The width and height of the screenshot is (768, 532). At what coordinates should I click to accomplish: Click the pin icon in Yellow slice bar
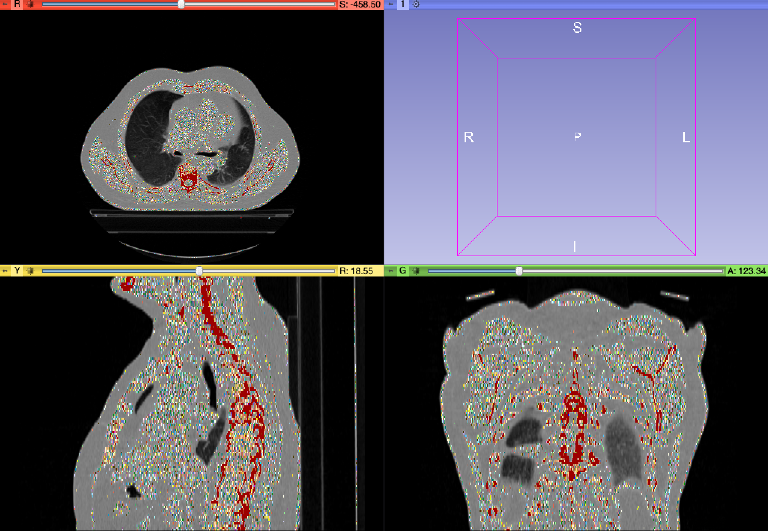5,270
